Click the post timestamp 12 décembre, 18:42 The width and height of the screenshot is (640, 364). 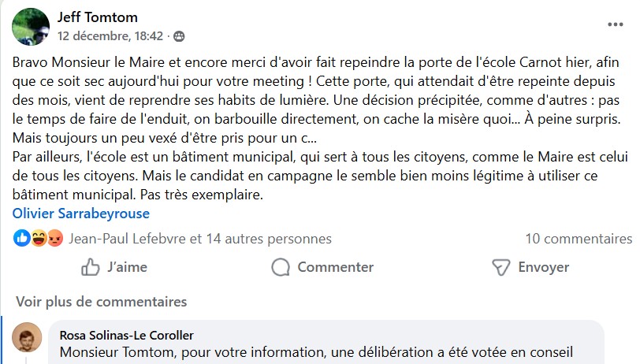[110, 36]
